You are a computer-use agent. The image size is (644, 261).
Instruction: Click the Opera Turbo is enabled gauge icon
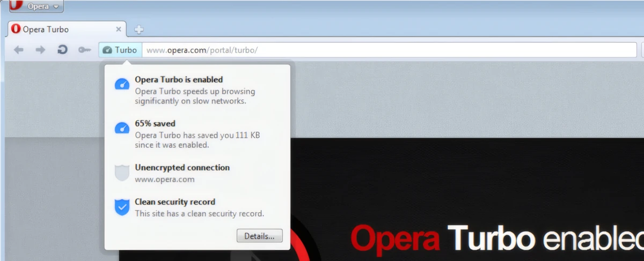(x=122, y=84)
